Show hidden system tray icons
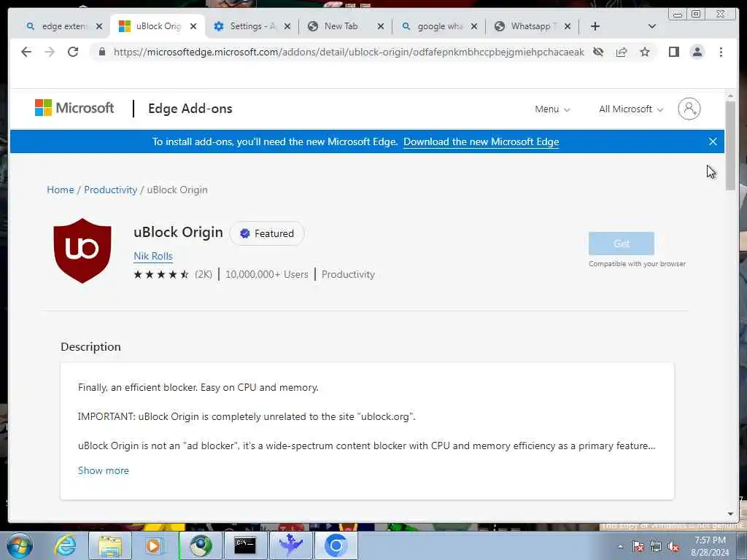 (620, 546)
